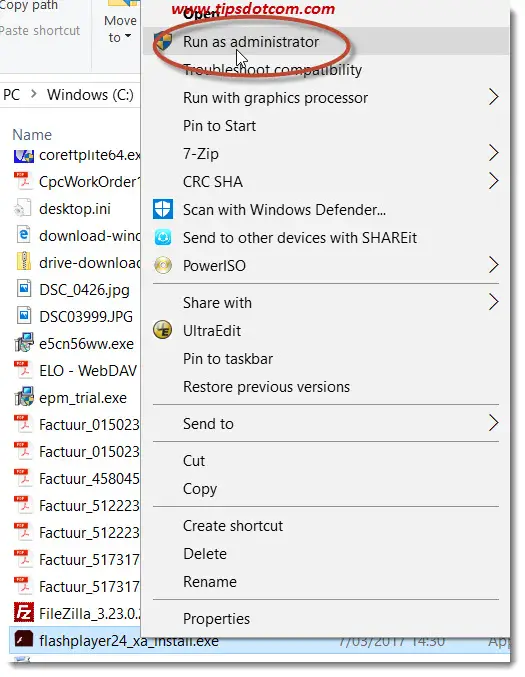This screenshot has width=525, height=677.
Task: Click Windows (C:) in the address path
Action: tap(90, 95)
